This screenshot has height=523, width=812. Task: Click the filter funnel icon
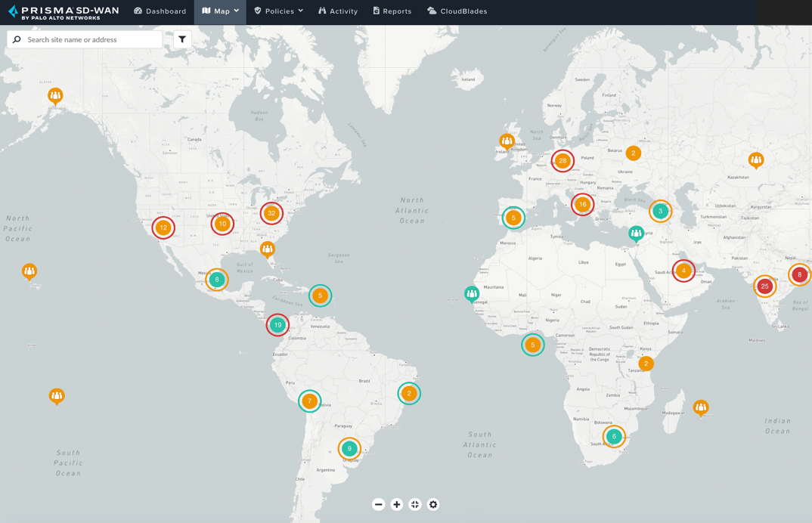(182, 39)
